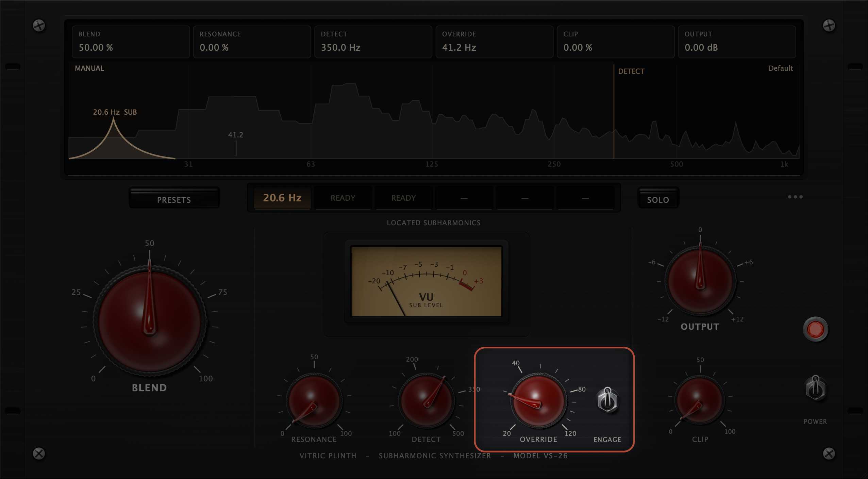Screen dimensions: 868x479
Task: Enable the SOLO button
Action: coord(658,198)
